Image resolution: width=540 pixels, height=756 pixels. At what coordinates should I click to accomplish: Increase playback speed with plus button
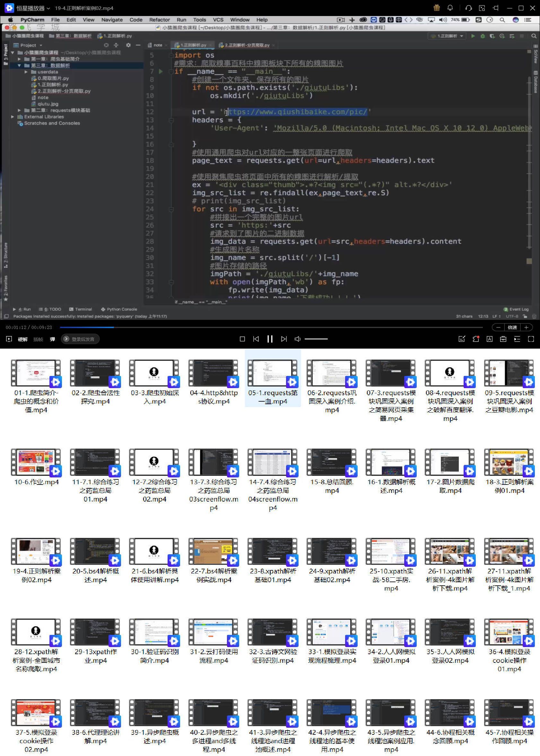[x=526, y=327]
